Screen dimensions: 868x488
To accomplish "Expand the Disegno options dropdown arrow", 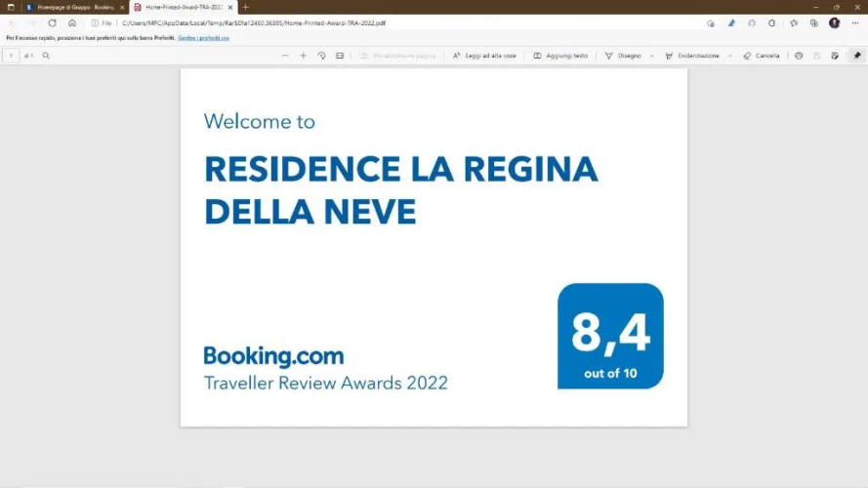I will coord(651,56).
